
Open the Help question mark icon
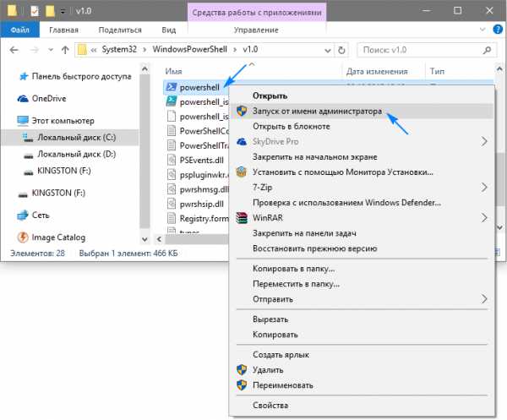(498, 30)
